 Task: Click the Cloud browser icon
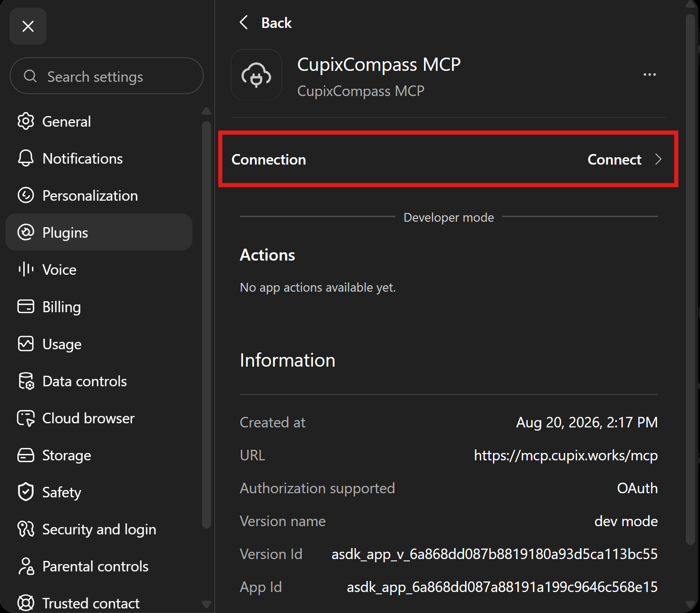pos(26,418)
